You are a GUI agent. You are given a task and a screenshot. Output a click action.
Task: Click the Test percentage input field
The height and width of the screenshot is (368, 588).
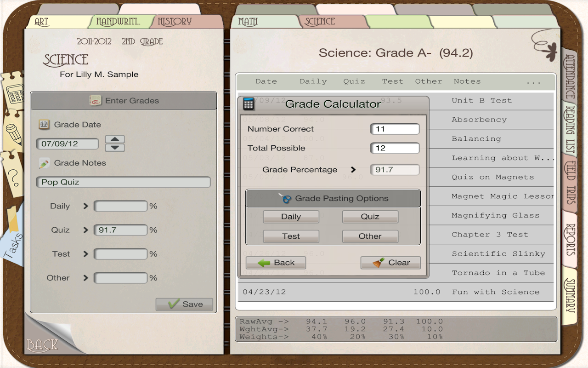pos(120,254)
